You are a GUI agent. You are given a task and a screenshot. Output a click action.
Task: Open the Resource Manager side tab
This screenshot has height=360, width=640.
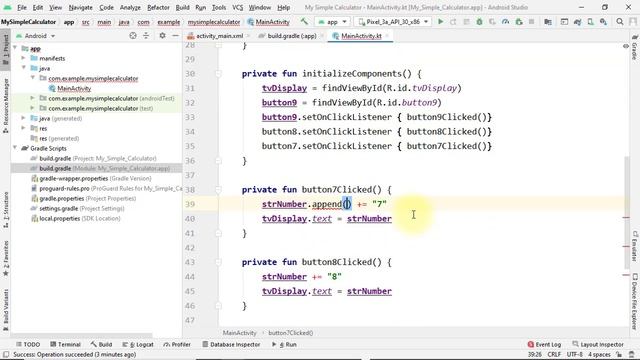(5, 106)
